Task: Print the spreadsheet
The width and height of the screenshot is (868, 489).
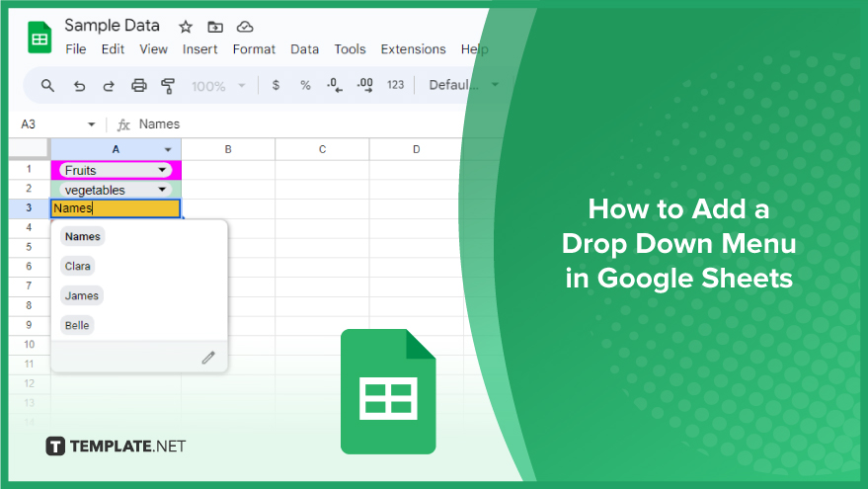Action: (138, 85)
